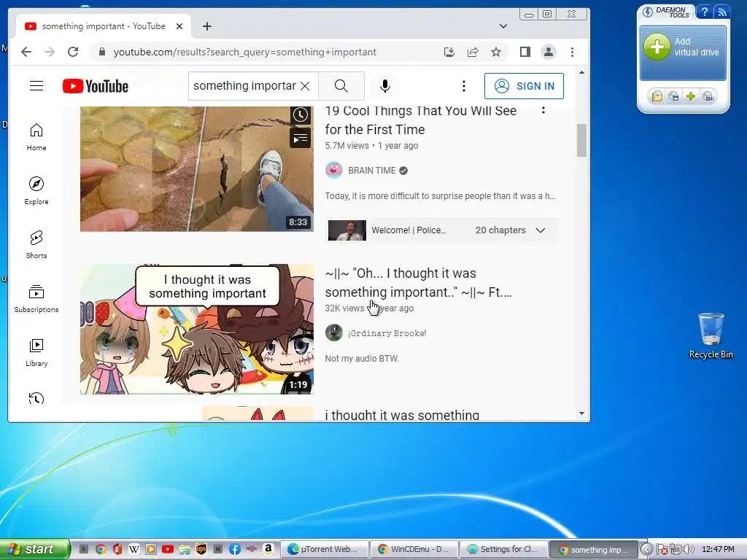Open the YouTube hamburger guide menu
This screenshot has height=560, width=747.
coord(36,86)
